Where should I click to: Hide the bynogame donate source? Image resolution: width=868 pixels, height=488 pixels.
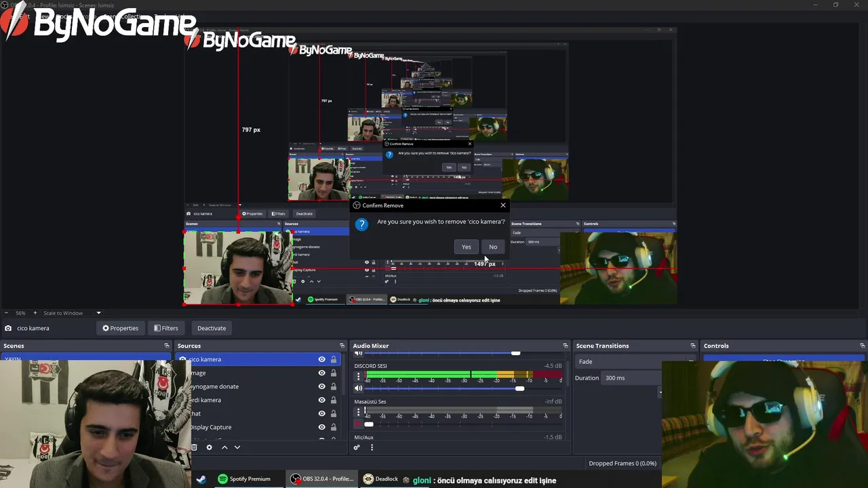(x=321, y=386)
